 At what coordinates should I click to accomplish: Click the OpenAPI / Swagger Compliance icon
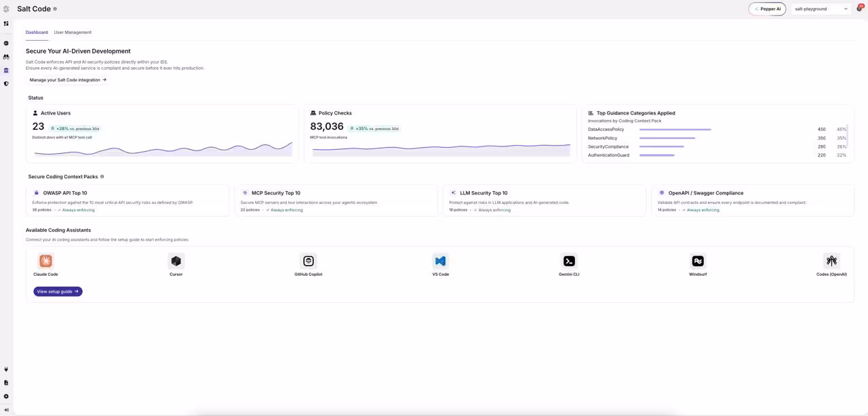tap(662, 193)
